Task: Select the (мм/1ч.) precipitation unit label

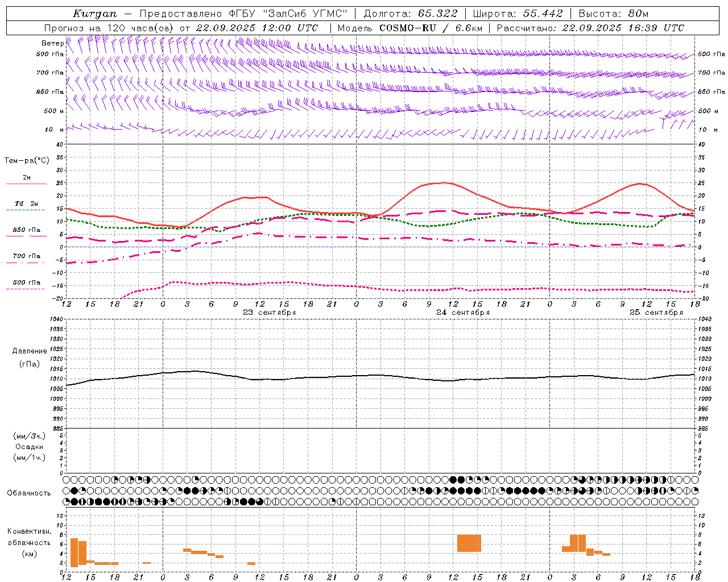Action: tap(30, 458)
